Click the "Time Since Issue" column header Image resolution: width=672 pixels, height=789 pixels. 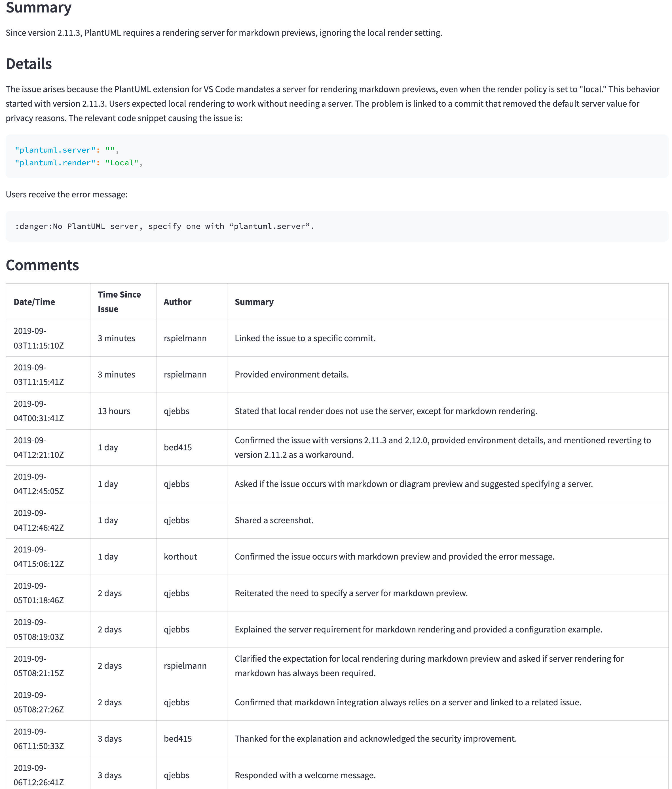click(x=119, y=301)
